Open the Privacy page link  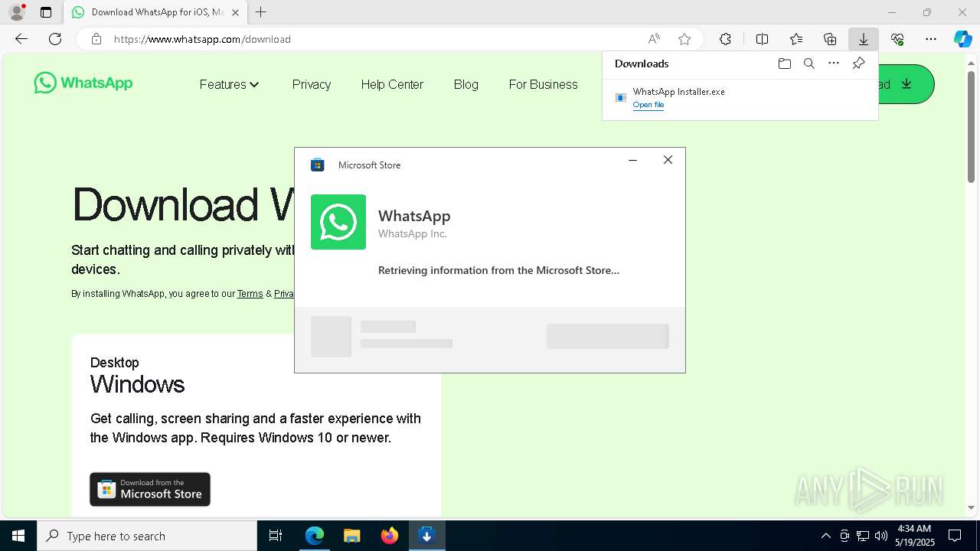pos(312,84)
